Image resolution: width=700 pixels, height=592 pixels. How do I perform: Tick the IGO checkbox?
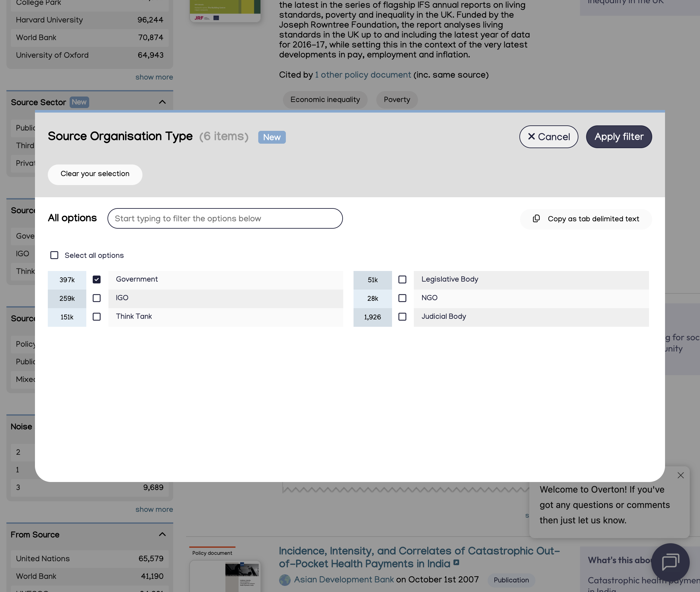(x=97, y=298)
